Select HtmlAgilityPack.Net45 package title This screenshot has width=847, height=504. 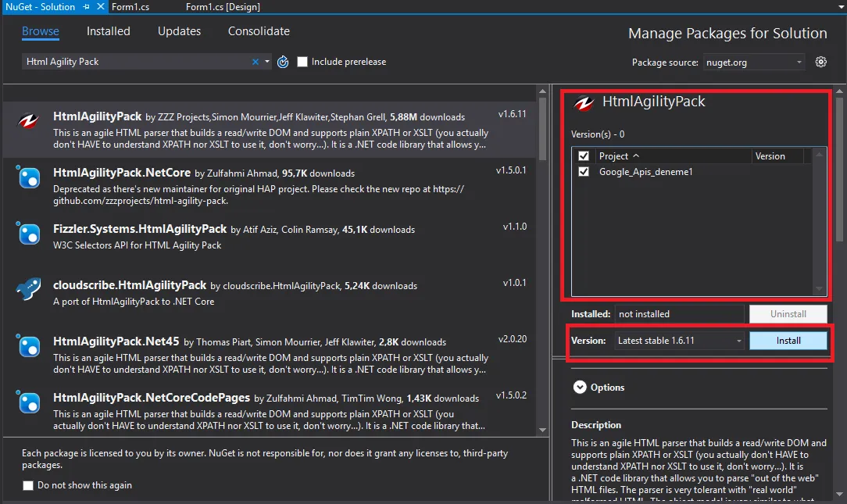point(116,341)
